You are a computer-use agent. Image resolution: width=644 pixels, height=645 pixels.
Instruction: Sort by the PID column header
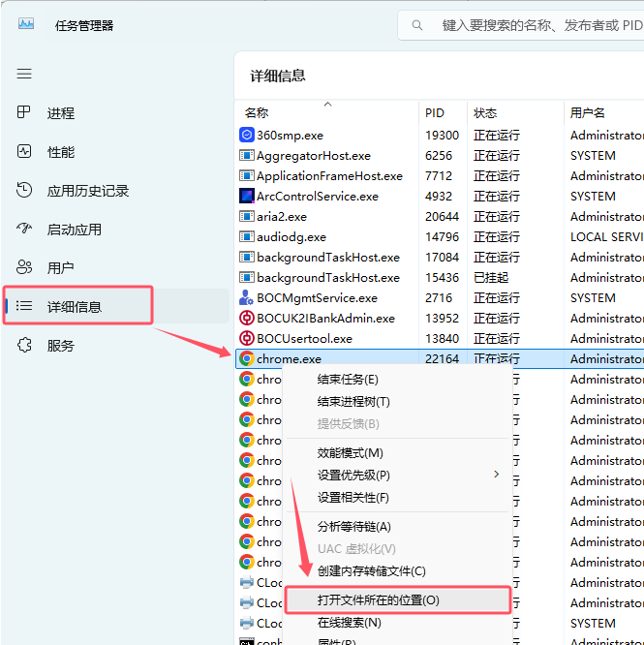tap(435, 113)
